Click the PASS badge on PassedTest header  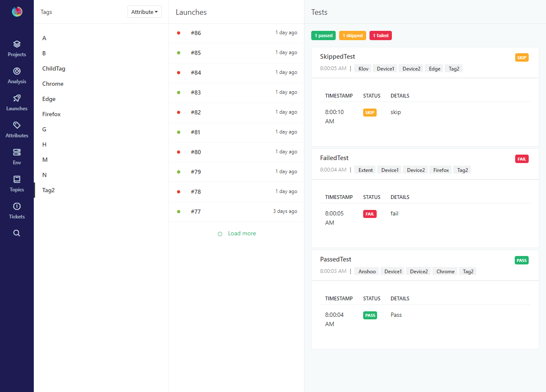[522, 260]
